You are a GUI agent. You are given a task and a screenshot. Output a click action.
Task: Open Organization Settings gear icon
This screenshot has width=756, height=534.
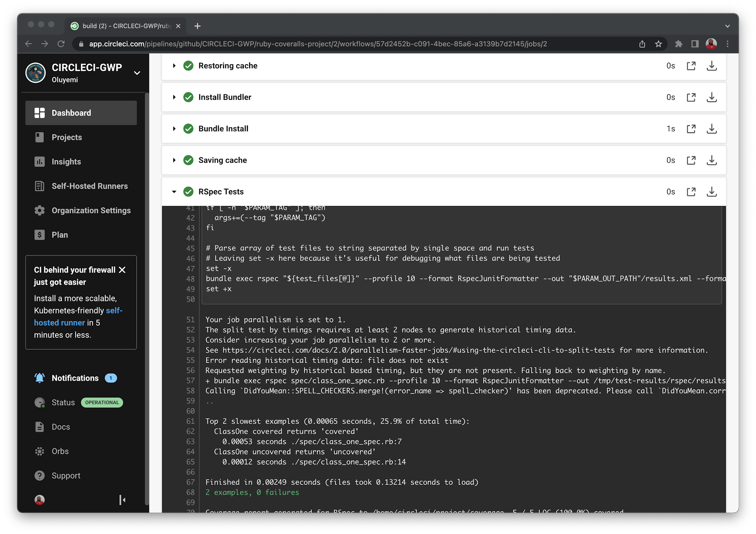click(39, 211)
